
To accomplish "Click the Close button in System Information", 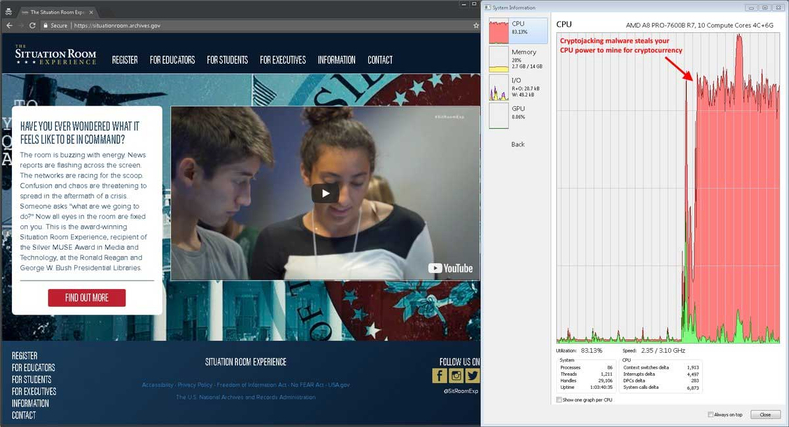I will tap(765, 414).
